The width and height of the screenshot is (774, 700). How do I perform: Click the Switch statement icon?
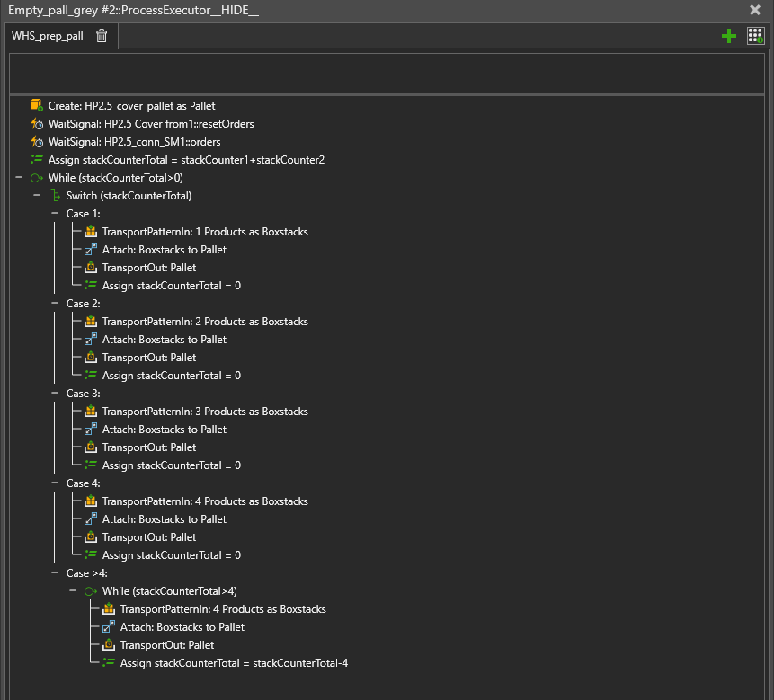coord(56,195)
